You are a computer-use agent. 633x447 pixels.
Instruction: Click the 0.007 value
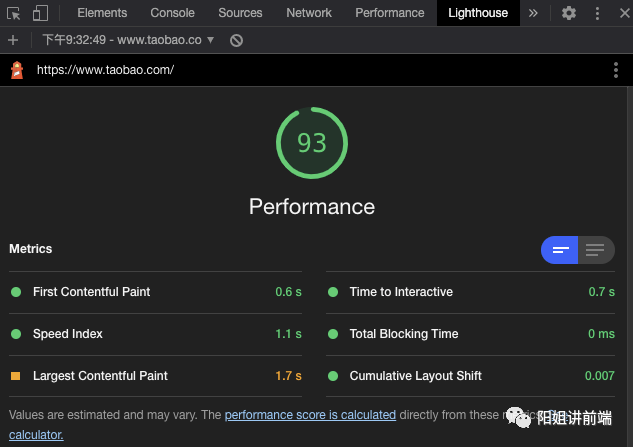point(599,376)
